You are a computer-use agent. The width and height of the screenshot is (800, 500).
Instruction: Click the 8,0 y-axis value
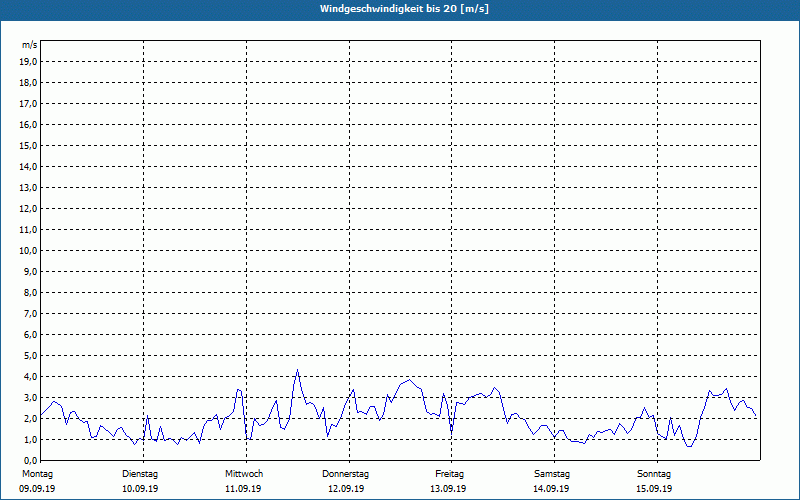(x=30, y=292)
